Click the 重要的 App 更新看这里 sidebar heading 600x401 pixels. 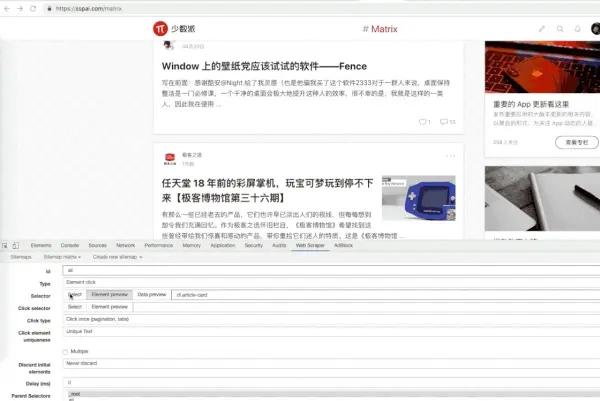click(x=531, y=104)
